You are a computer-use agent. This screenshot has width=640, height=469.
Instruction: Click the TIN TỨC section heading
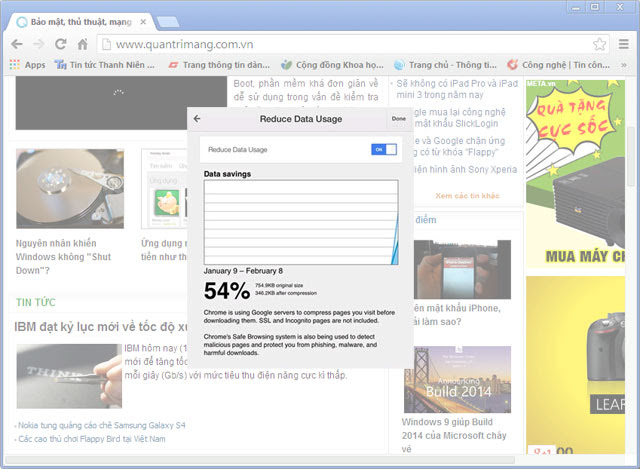coord(36,302)
